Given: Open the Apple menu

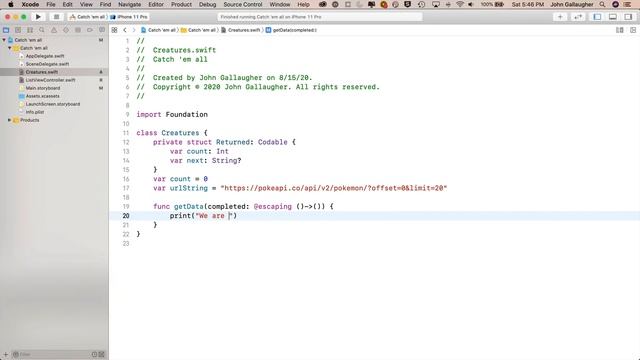Looking at the screenshot, I should 11,4.
